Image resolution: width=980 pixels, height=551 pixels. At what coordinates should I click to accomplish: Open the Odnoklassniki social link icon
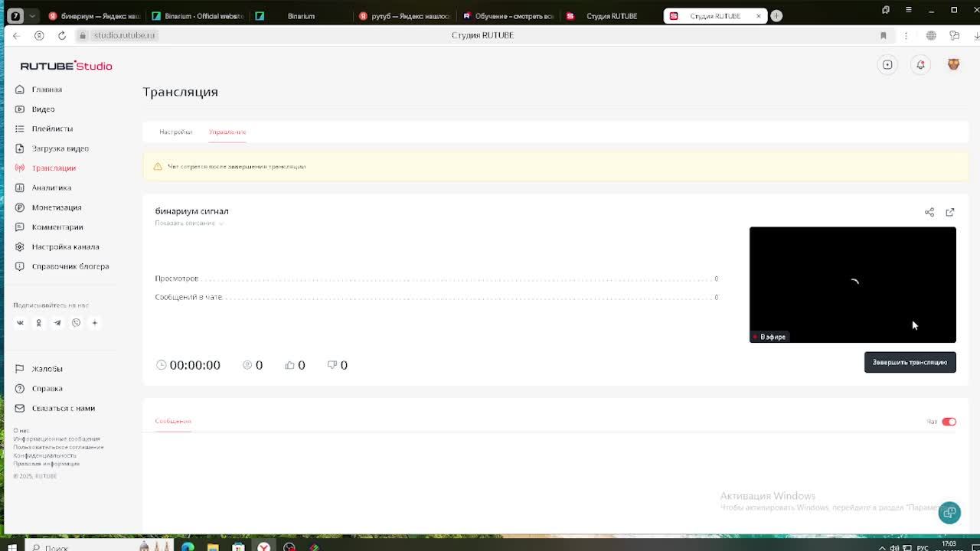[38, 323]
